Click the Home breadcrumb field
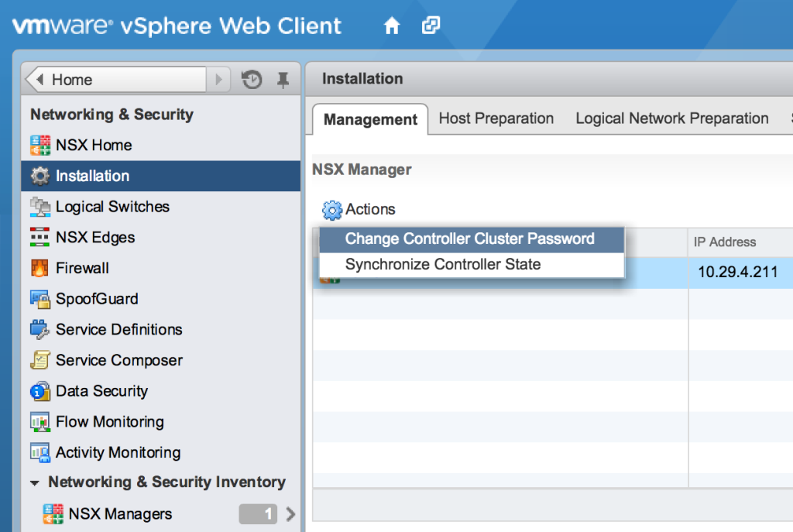Screen dimensions: 793x532 [x=116, y=80]
